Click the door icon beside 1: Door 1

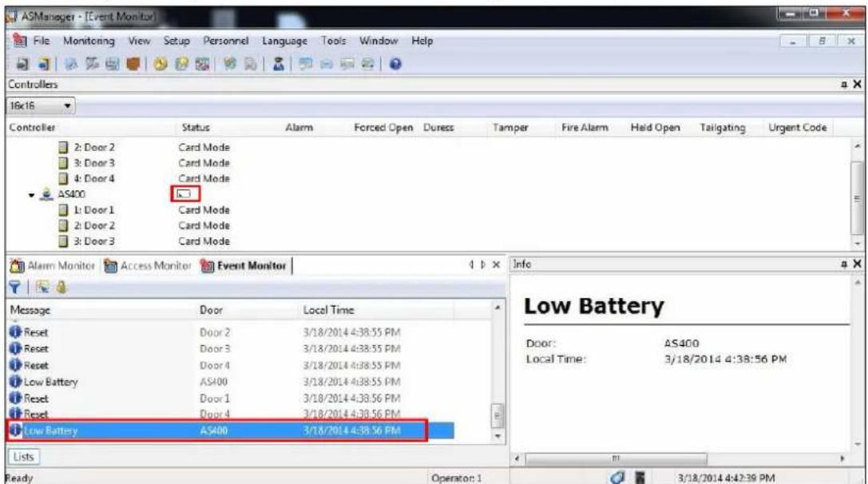point(63,210)
